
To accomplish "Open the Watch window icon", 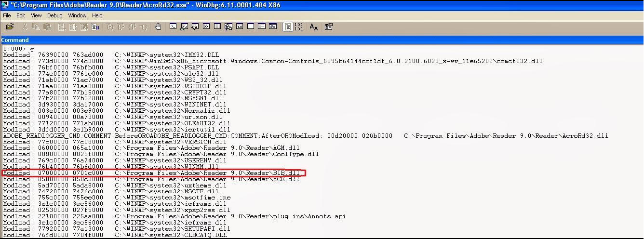I will click(184, 27).
